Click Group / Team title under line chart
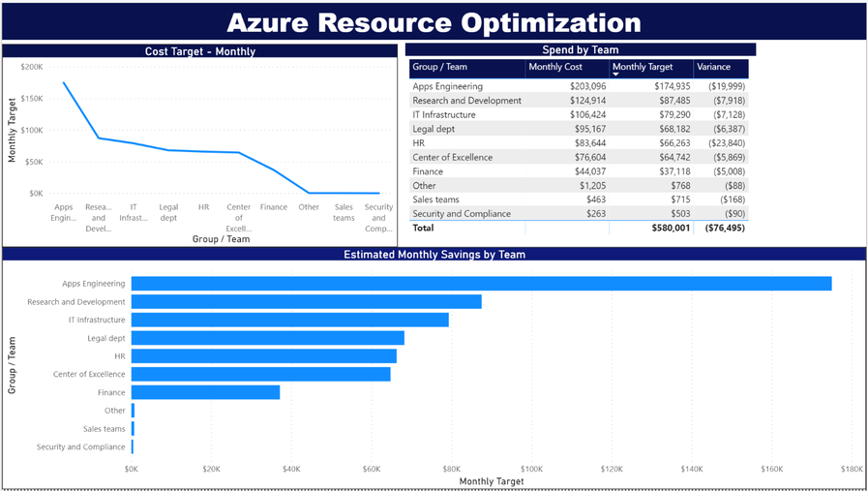The height and width of the screenshot is (491, 868). pos(221,239)
